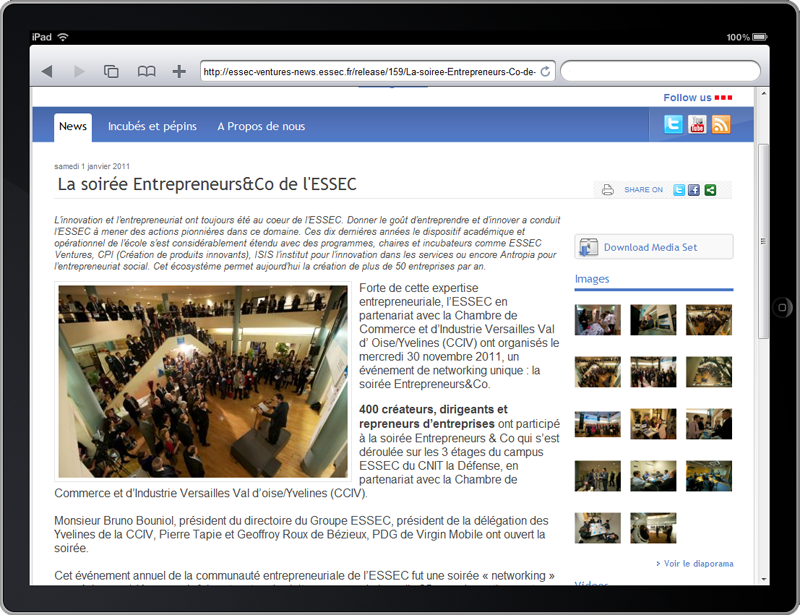Print the article with the printer icon
This screenshot has width=800, height=615.
[607, 190]
